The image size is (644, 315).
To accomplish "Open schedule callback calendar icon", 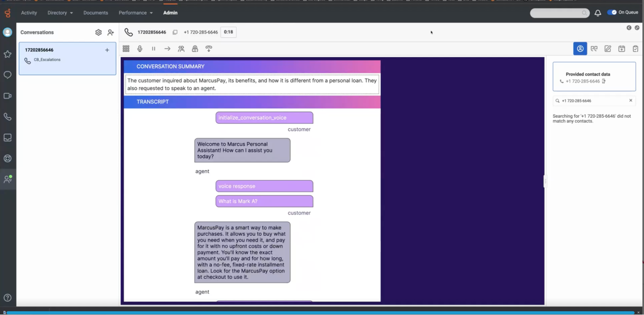I will pos(621,49).
